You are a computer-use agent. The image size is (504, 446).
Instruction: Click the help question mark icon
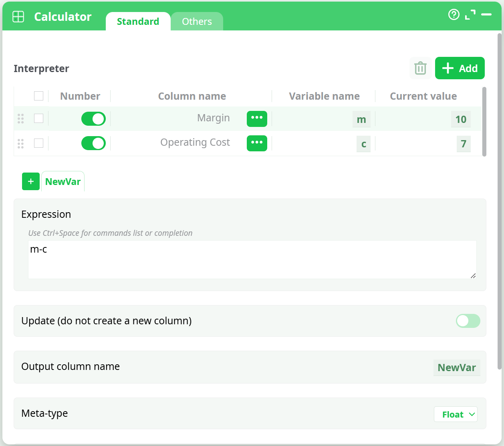pyautogui.click(x=454, y=15)
